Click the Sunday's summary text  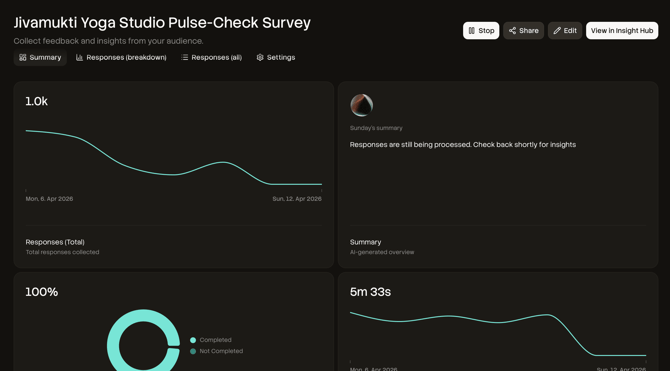tap(376, 128)
